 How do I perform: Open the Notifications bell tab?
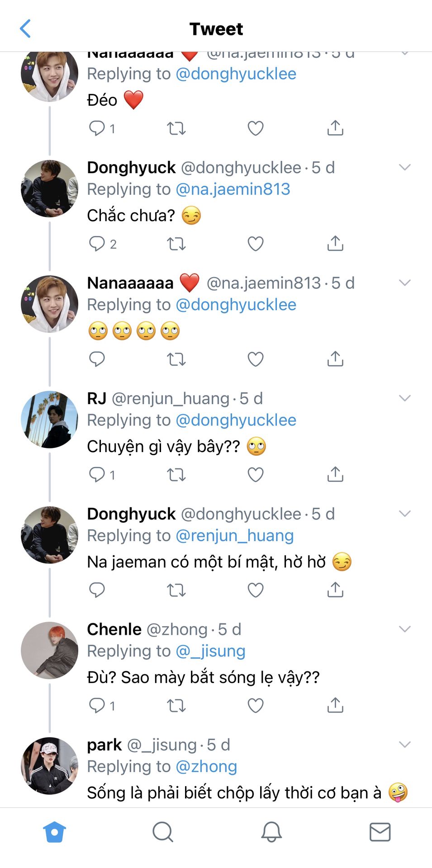(x=271, y=831)
